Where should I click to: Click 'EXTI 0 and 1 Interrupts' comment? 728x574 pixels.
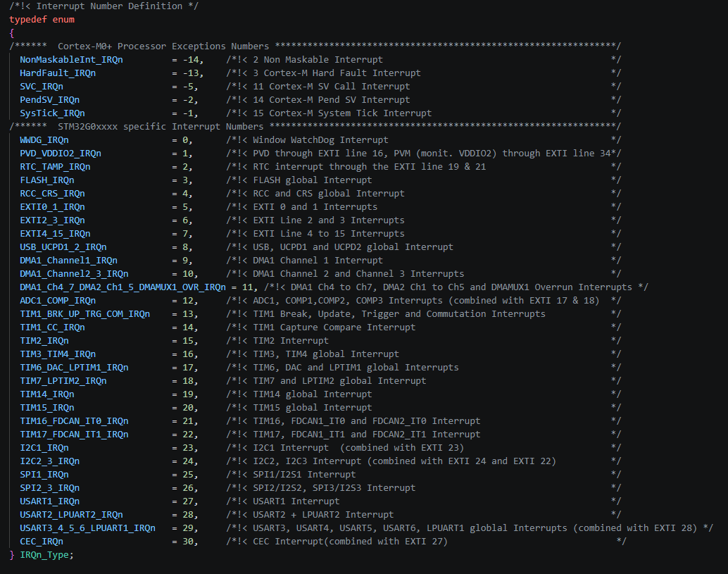(x=315, y=207)
